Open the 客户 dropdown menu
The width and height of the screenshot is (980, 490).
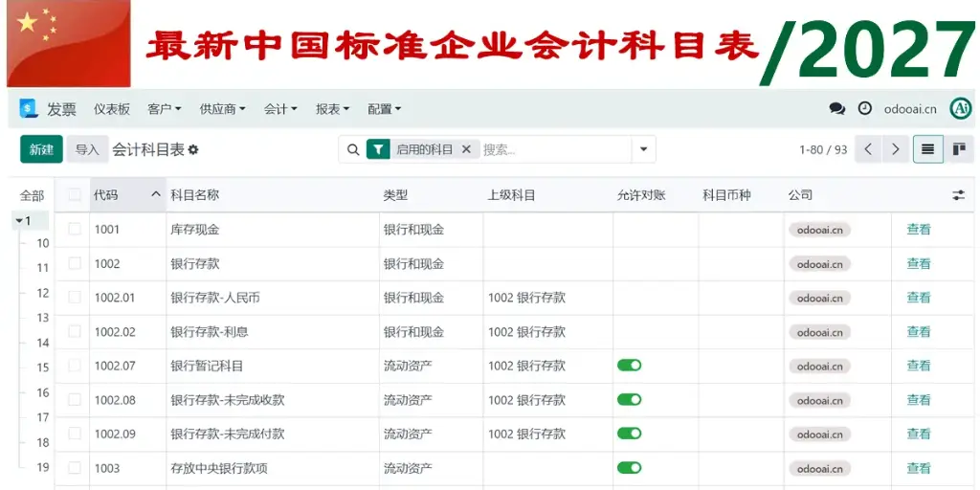pyautogui.click(x=165, y=109)
